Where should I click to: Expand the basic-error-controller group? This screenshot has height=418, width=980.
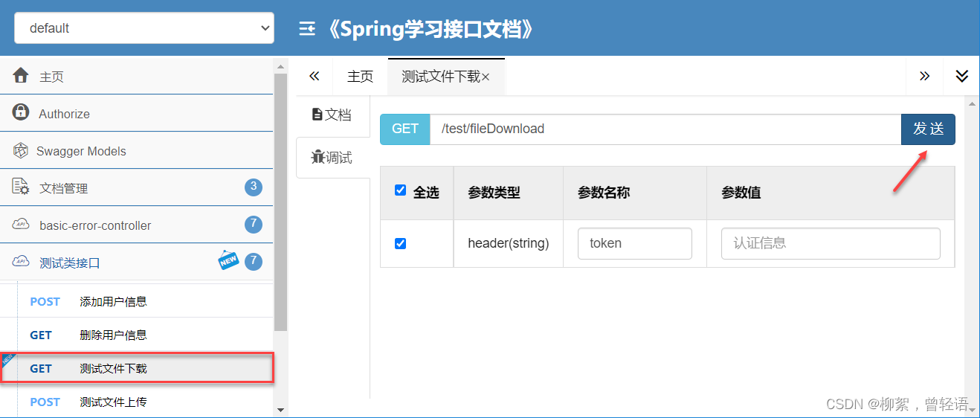[137, 225]
